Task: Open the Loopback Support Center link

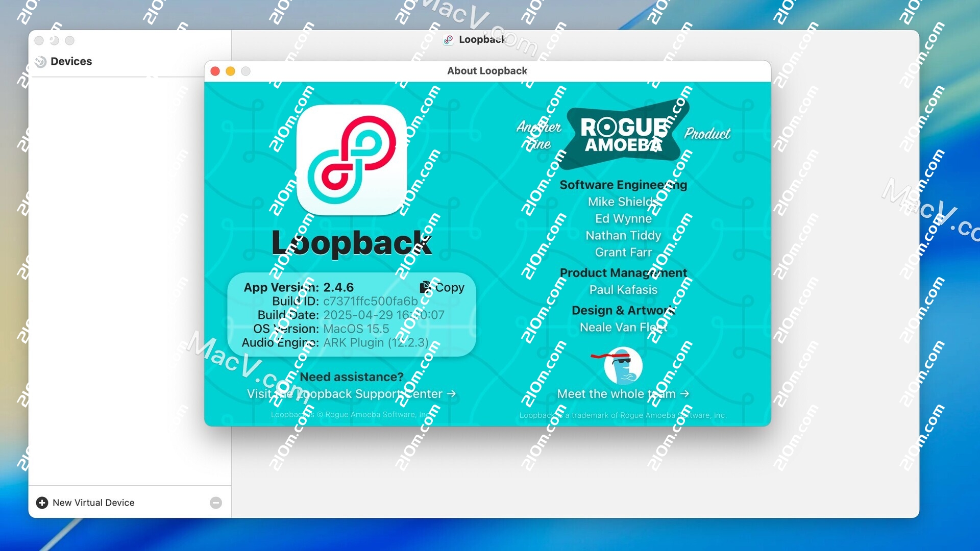Action: click(352, 394)
